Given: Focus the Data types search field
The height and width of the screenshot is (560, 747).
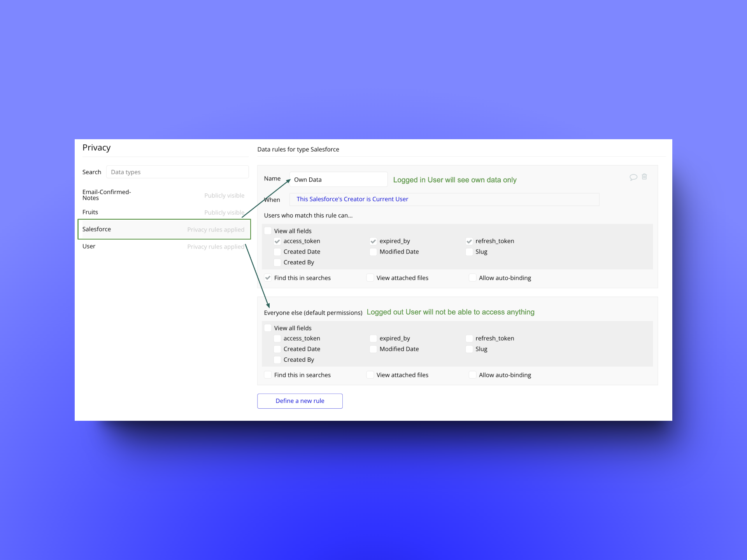Looking at the screenshot, I should point(177,172).
